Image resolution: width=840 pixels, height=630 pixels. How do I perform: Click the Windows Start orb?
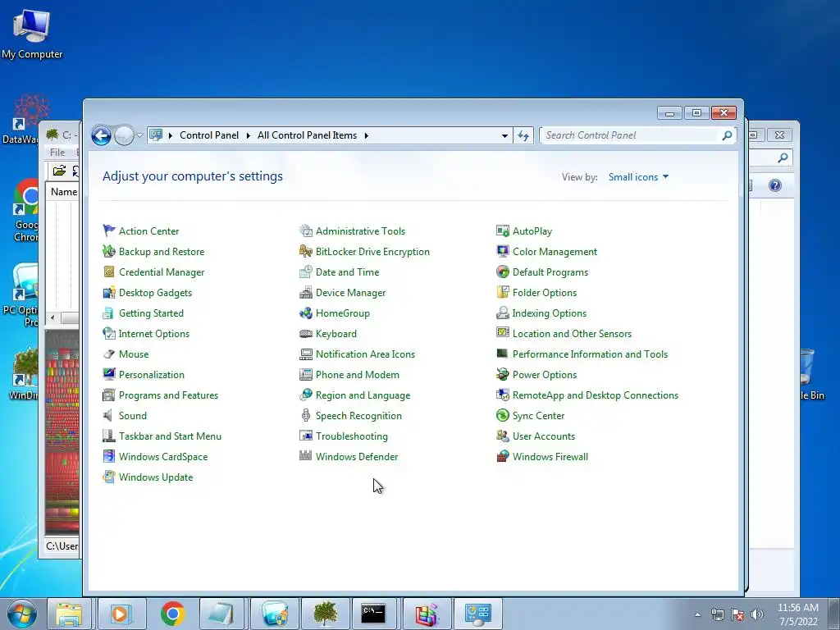tap(22, 614)
